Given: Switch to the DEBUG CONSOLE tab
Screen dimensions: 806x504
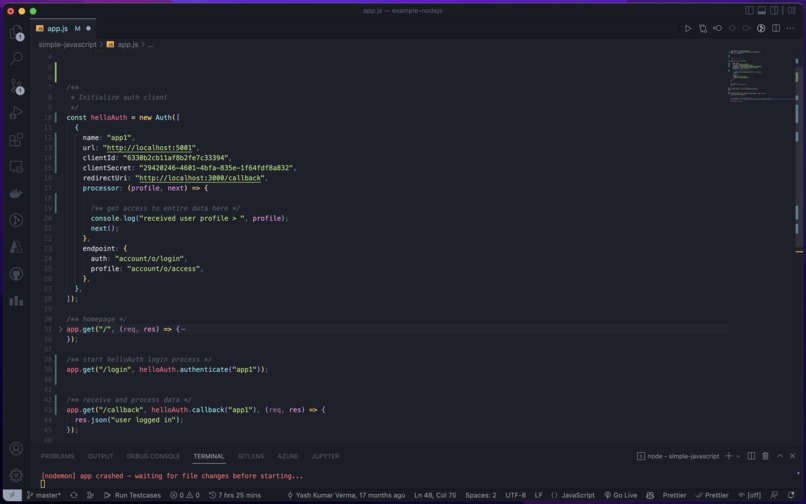Looking at the screenshot, I should coord(153,456).
